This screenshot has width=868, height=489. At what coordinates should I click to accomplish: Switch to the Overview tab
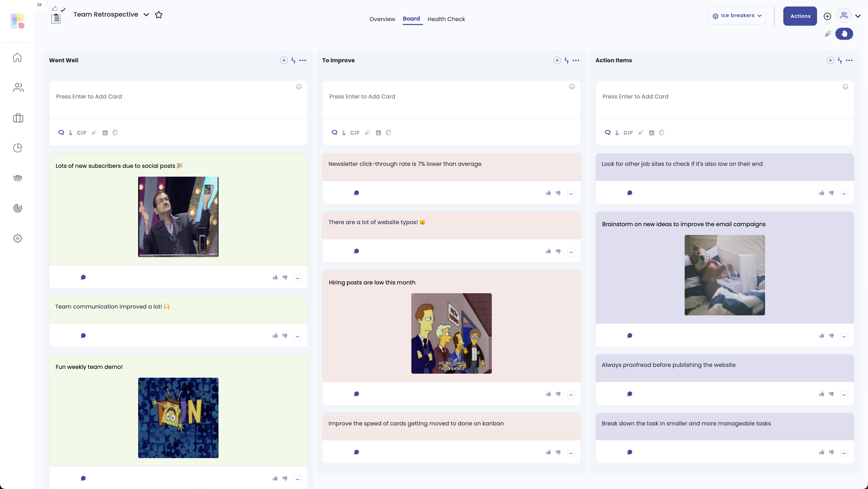(382, 19)
